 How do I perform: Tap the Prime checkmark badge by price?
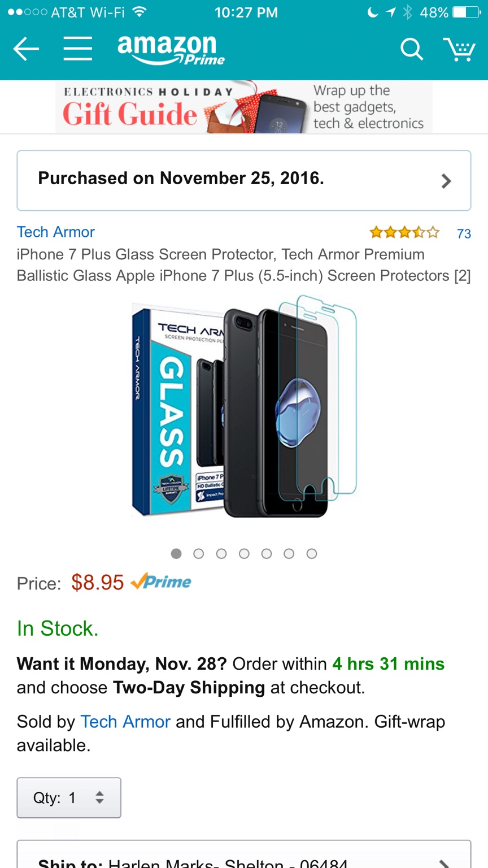[x=162, y=581]
